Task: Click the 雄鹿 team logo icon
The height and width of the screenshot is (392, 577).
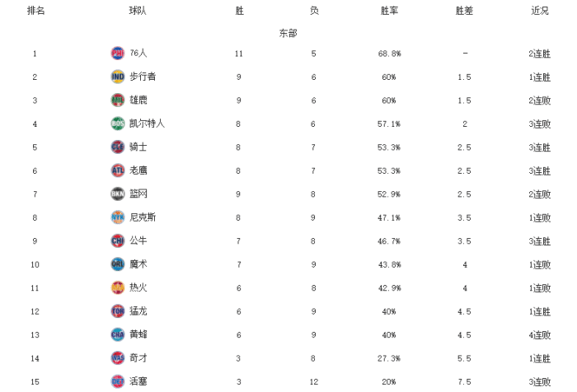Action: [117, 100]
